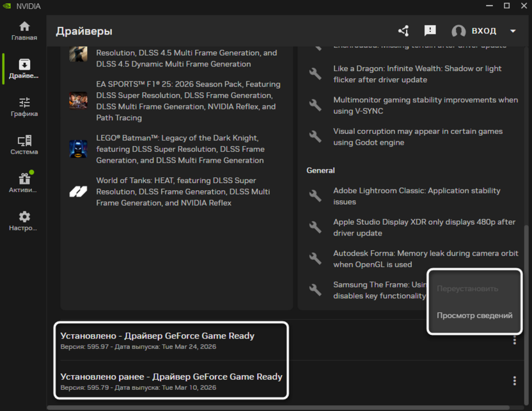Screen dimensions: 532x411
Task: Click wrench icon for Like a Dragon fix
Action: pos(315,74)
